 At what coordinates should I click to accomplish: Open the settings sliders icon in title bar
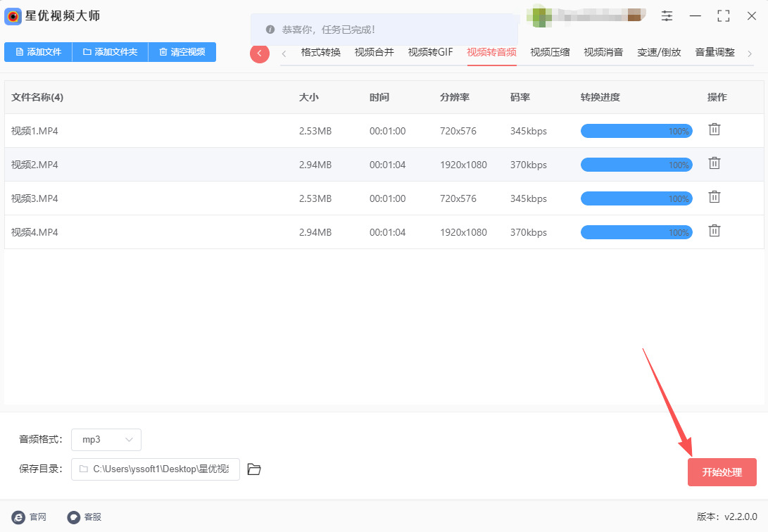667,15
